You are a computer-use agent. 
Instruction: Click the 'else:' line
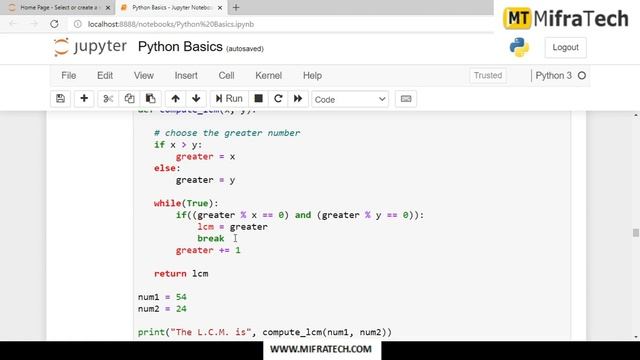point(167,168)
